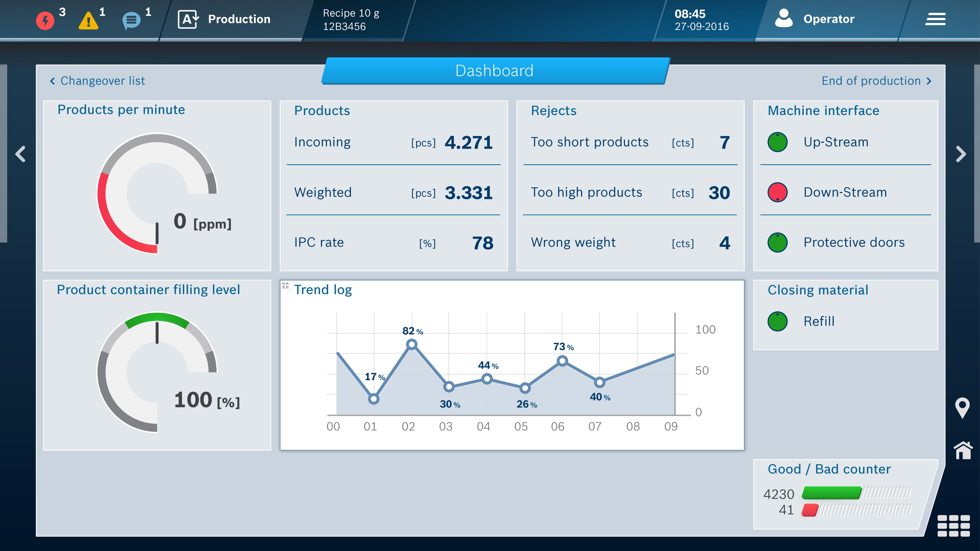Click the Refill label
Viewport: 980px width, 551px height.
[819, 321]
